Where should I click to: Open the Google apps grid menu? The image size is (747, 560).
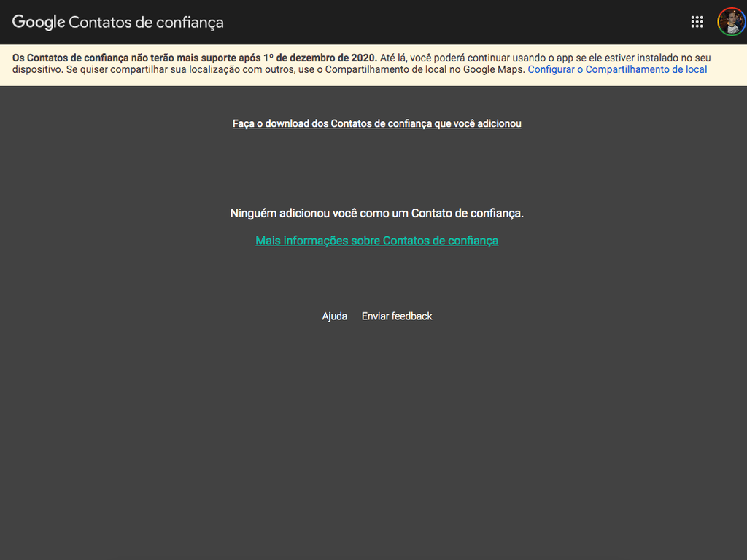click(x=697, y=22)
